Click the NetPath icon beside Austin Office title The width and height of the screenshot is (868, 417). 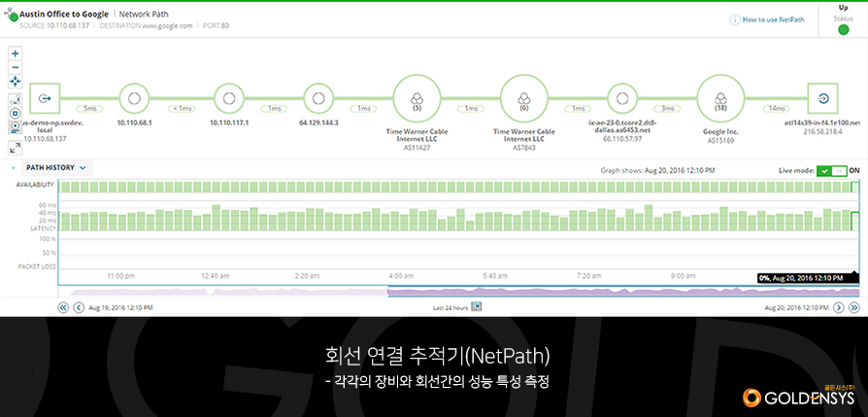[11, 15]
